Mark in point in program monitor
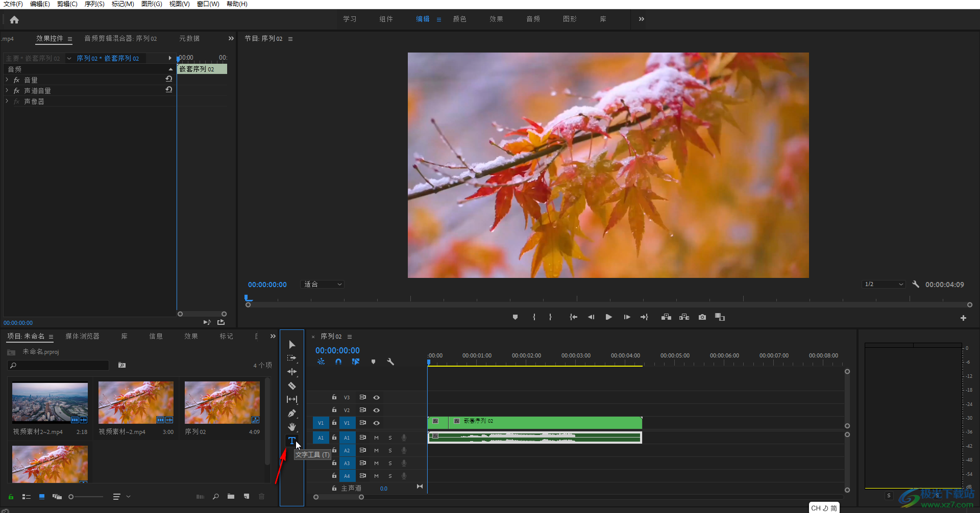 tap(534, 317)
